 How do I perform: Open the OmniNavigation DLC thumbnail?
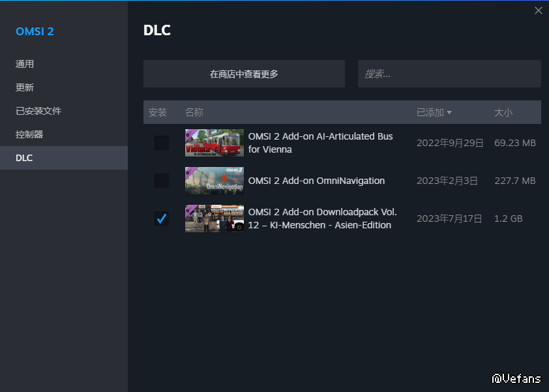[215, 181]
